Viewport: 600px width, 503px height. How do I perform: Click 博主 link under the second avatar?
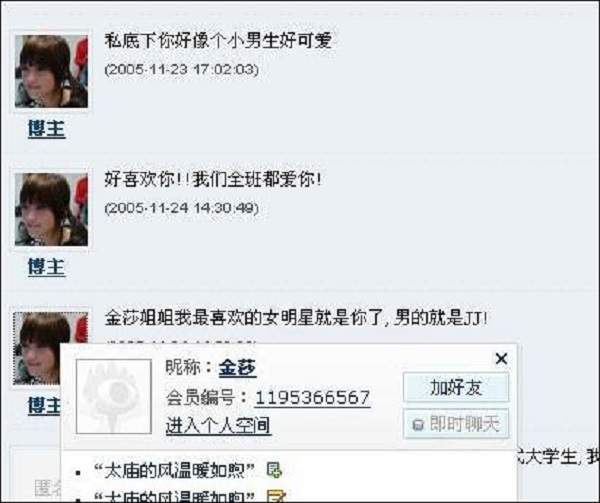click(47, 267)
